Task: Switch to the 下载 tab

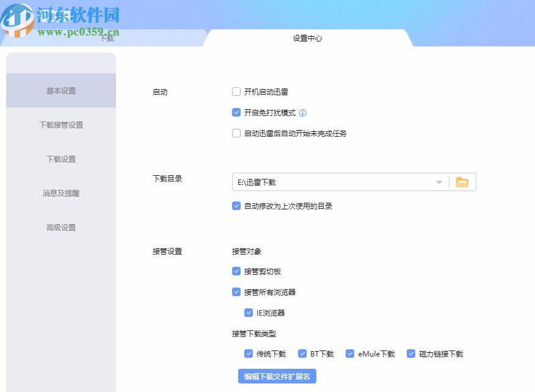Action: click(106, 38)
